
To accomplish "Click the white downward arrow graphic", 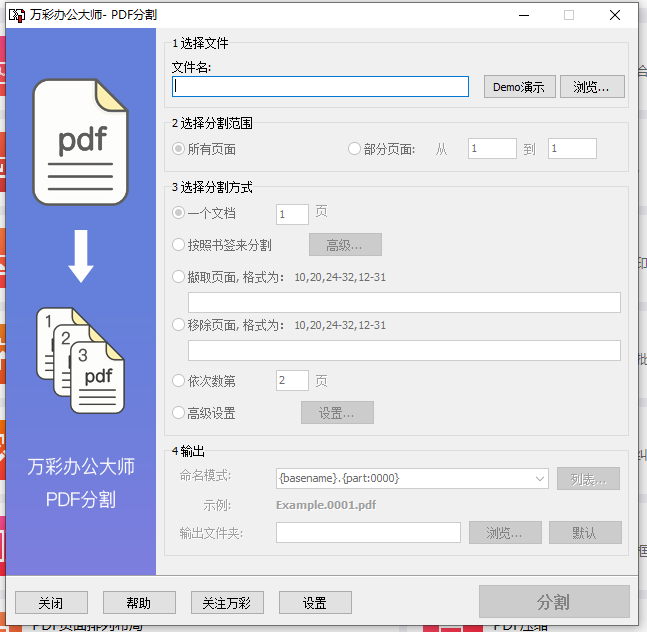I will (81, 257).
